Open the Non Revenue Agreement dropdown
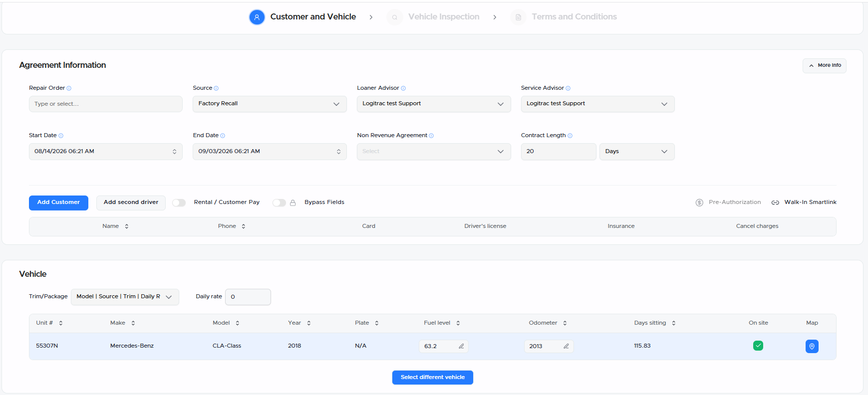 pyautogui.click(x=434, y=152)
